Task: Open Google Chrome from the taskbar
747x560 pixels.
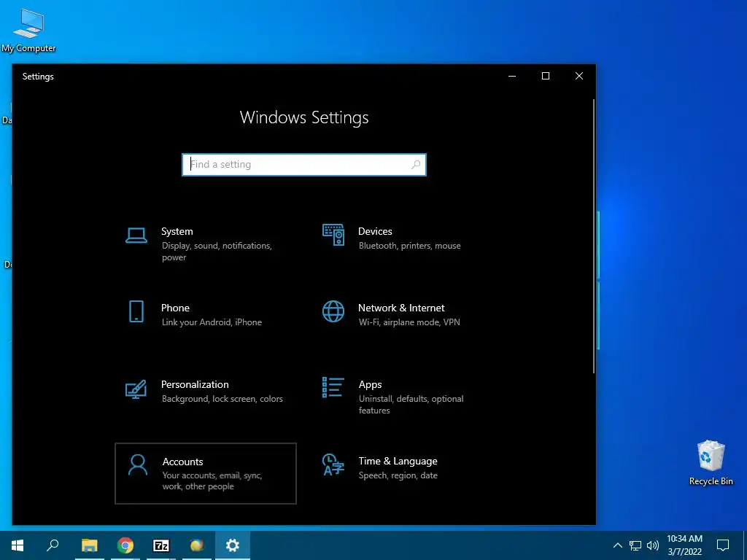Action: click(x=125, y=545)
